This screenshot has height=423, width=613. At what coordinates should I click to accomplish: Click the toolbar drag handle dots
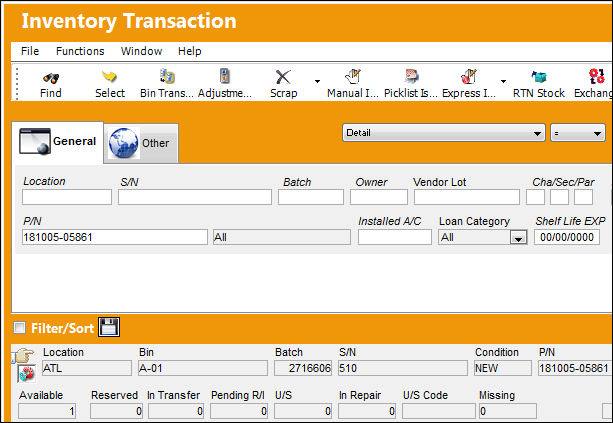17,84
